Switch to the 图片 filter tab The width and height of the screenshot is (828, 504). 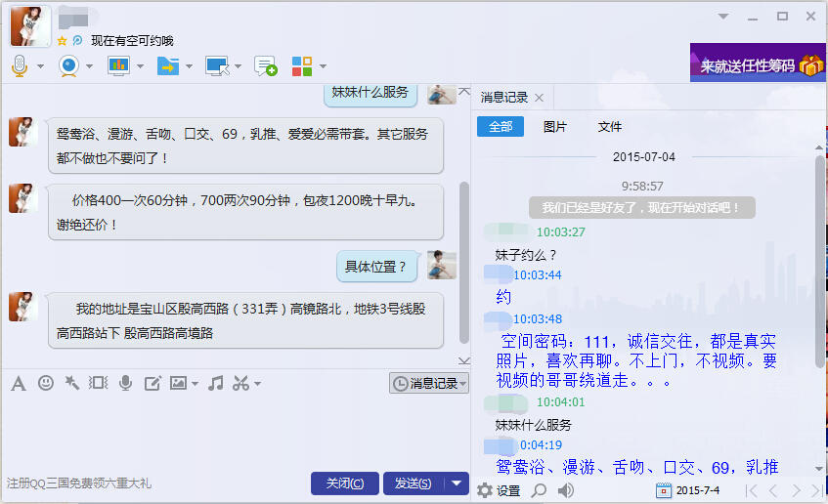click(554, 127)
